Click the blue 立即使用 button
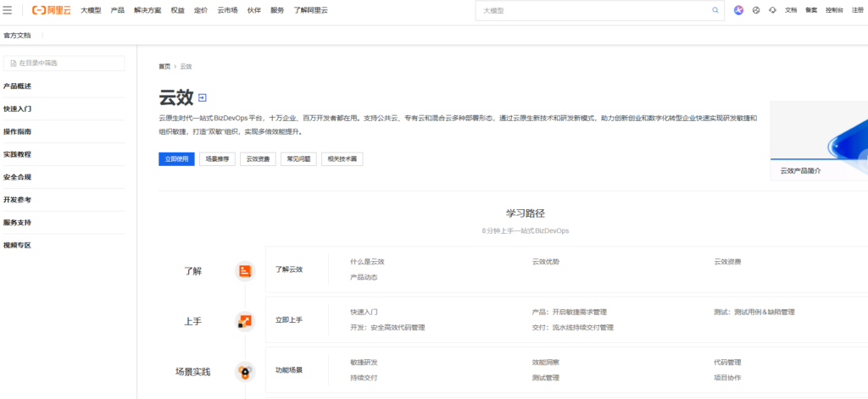868x399 pixels. click(176, 158)
